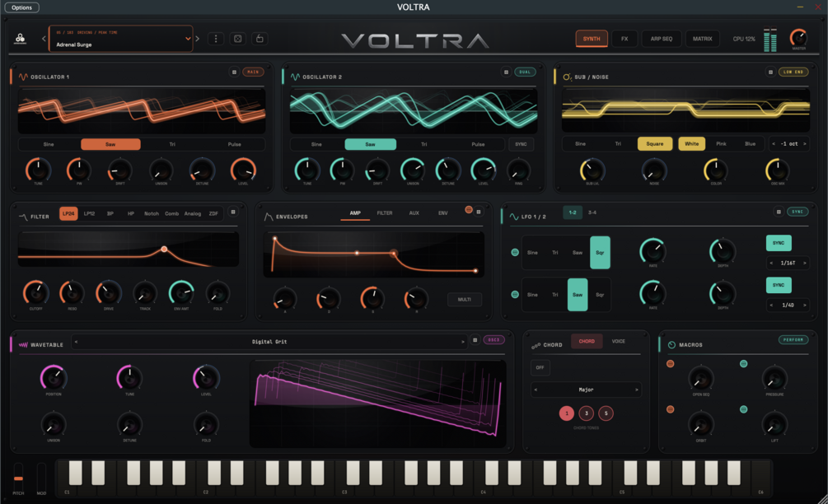Image resolution: width=828 pixels, height=504 pixels.
Task: Toggle SYNC for LFO 2 rate
Action: (779, 285)
